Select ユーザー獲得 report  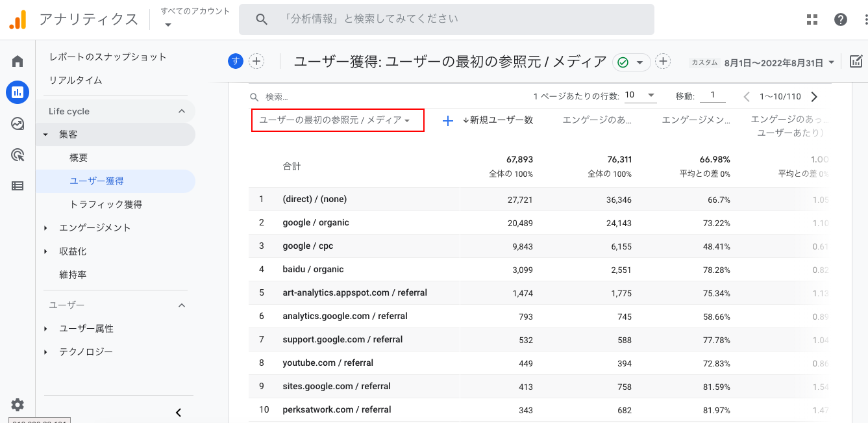click(116, 181)
